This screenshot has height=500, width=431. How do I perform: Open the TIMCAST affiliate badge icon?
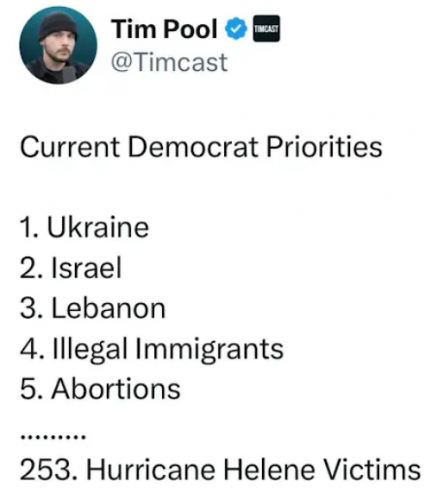[x=266, y=29]
